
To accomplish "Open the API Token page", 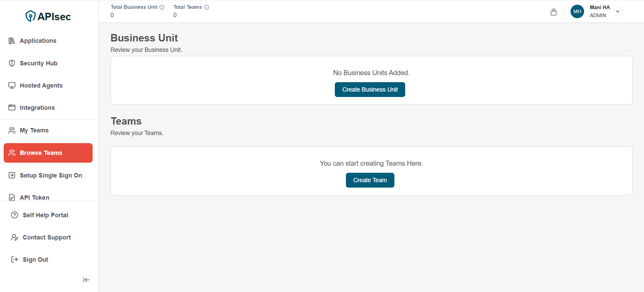I will coord(34,197).
